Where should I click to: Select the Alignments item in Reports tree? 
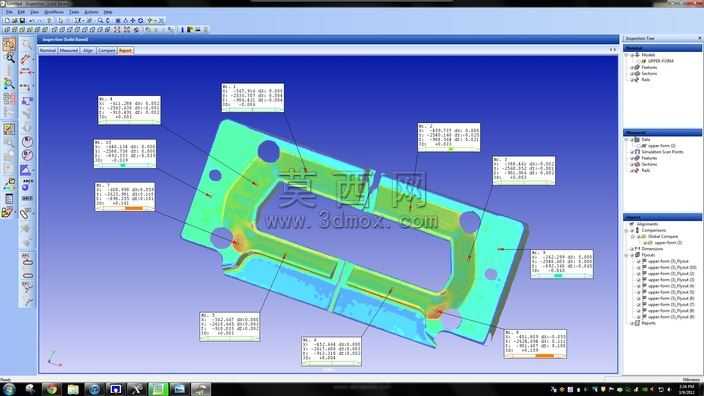click(647, 224)
